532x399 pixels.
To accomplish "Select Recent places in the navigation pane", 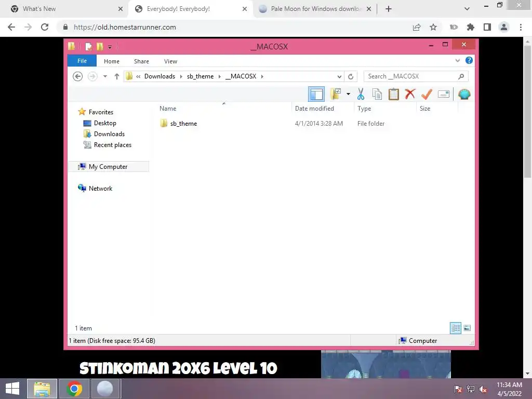I will pos(113,145).
